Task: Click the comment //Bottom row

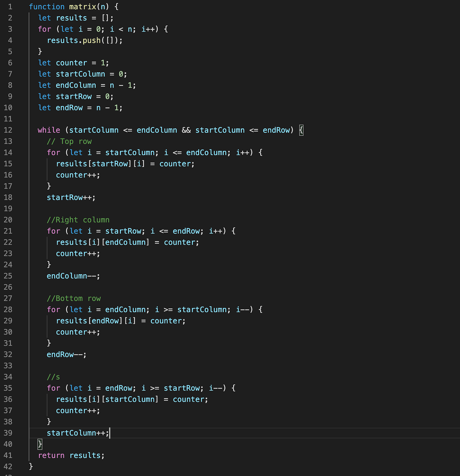Action: (74, 298)
